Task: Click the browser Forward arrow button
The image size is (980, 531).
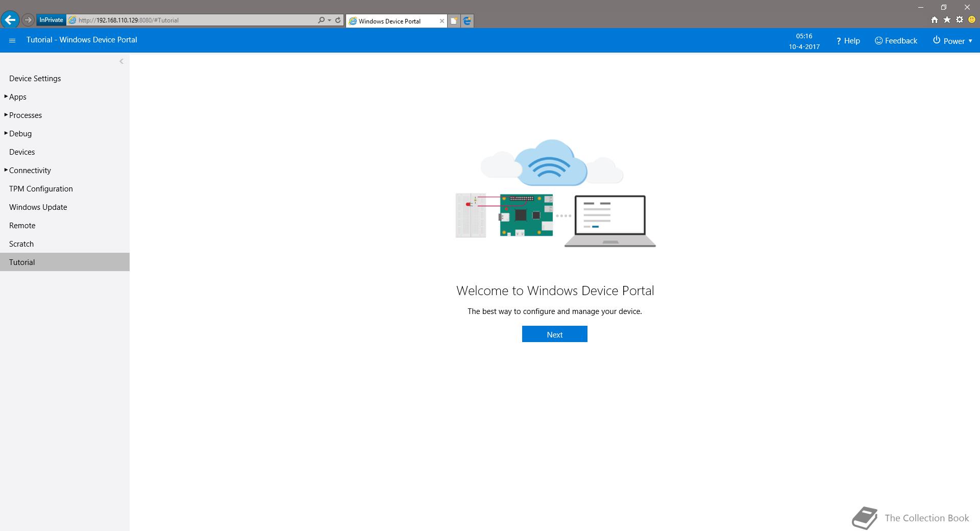Action: (28, 20)
